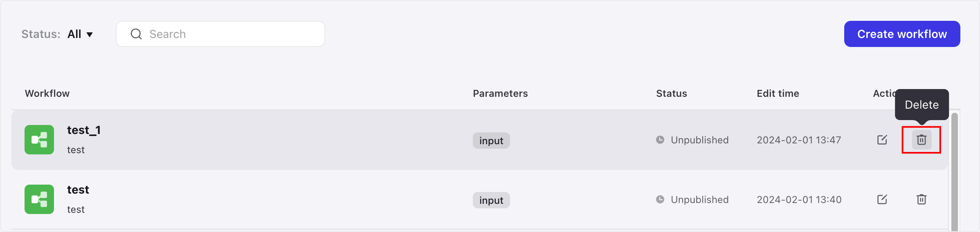Click the Edit time column header
This screenshot has width=980, height=232.
pos(778,94)
